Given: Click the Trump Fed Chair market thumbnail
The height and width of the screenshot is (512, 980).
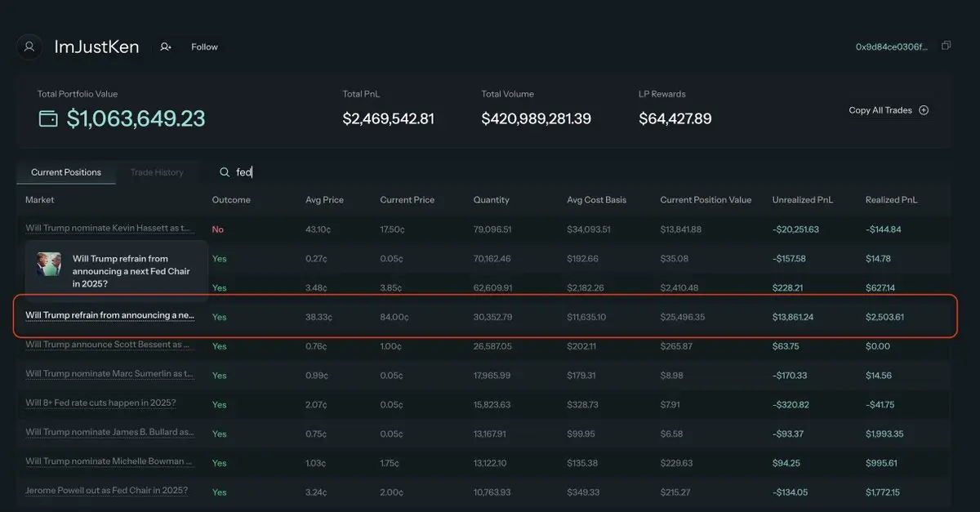Looking at the screenshot, I should pyautogui.click(x=49, y=264).
